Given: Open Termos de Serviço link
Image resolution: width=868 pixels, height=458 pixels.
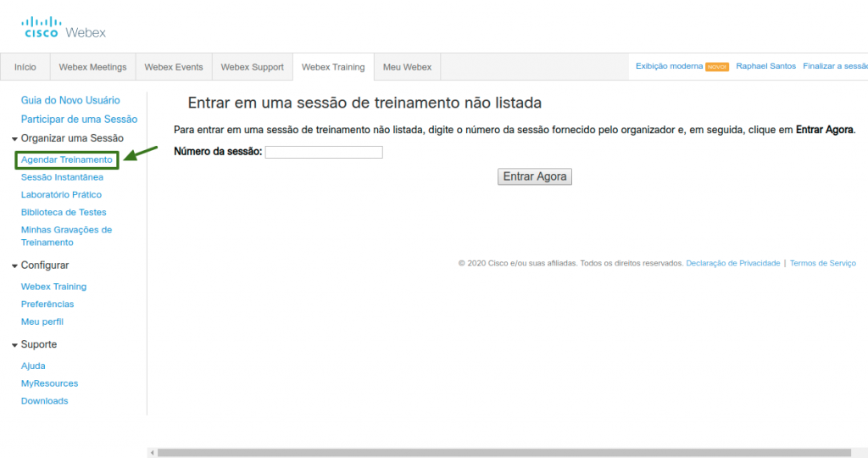Looking at the screenshot, I should (822, 263).
